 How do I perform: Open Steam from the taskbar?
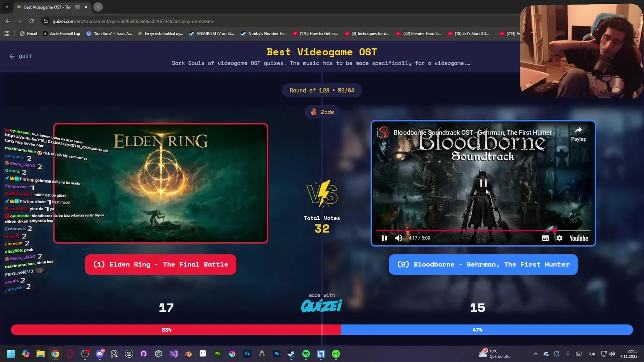click(291, 354)
